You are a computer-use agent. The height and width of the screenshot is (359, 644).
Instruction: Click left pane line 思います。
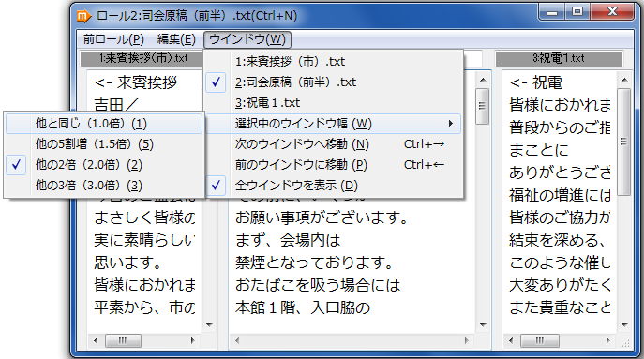pyautogui.click(x=127, y=262)
